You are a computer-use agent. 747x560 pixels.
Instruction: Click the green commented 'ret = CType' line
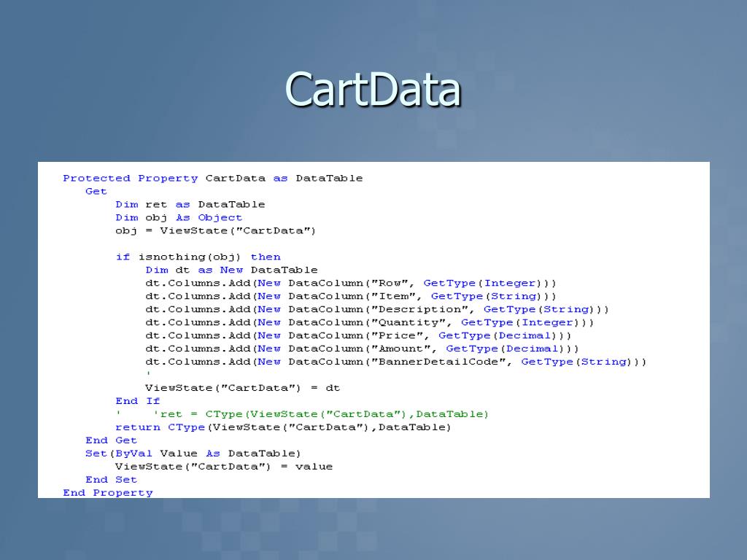(302, 414)
